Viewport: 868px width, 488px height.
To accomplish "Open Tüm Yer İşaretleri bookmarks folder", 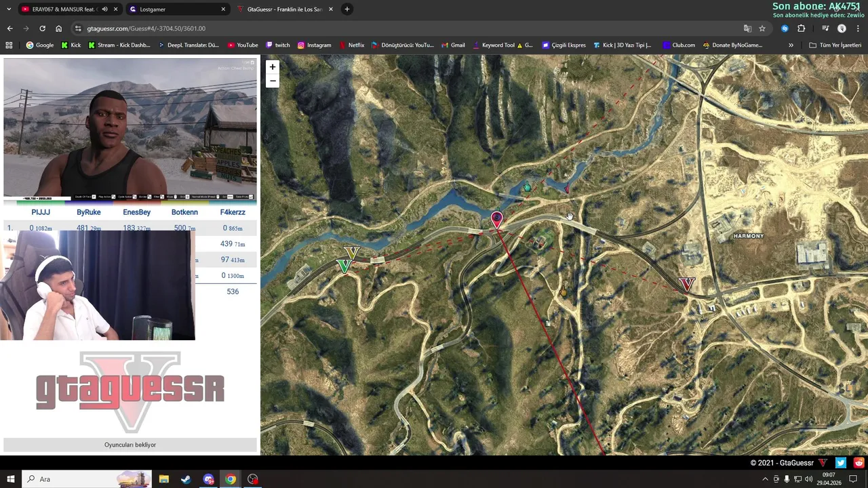I will coord(835,45).
